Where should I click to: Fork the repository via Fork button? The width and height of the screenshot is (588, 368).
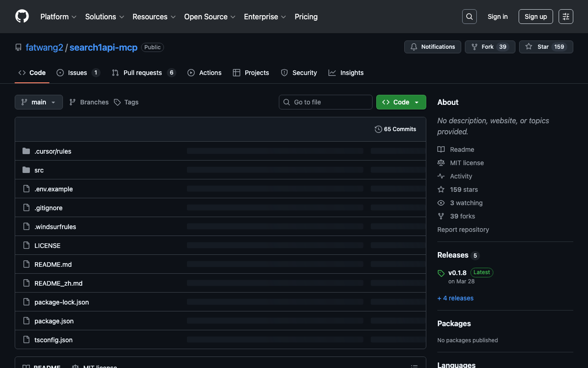(487, 47)
